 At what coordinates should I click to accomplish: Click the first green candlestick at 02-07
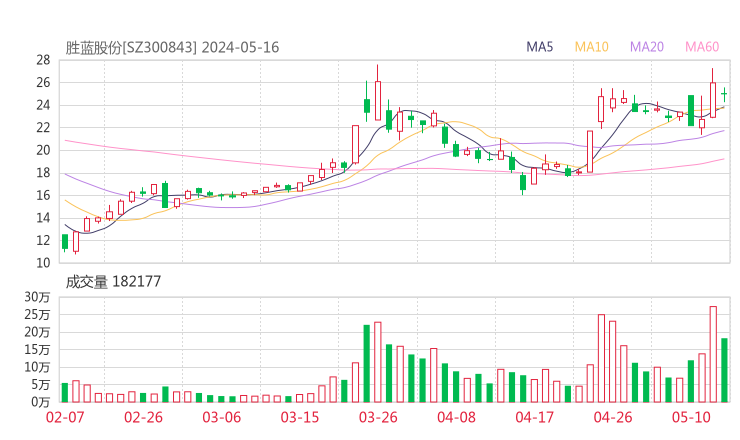coord(65,242)
